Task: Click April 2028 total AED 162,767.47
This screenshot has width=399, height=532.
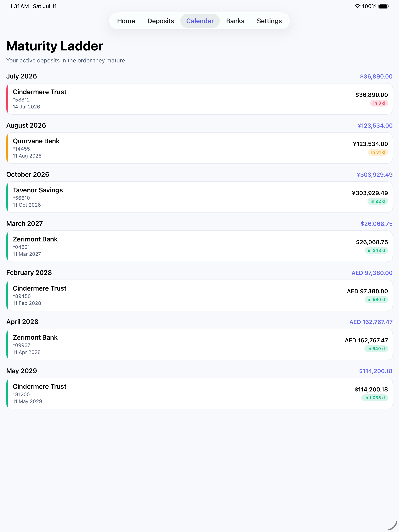Action: (371, 322)
